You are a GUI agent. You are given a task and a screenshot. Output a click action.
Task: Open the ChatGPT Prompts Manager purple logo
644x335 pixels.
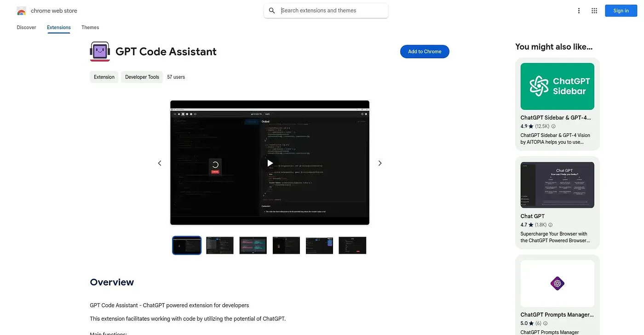(558, 284)
